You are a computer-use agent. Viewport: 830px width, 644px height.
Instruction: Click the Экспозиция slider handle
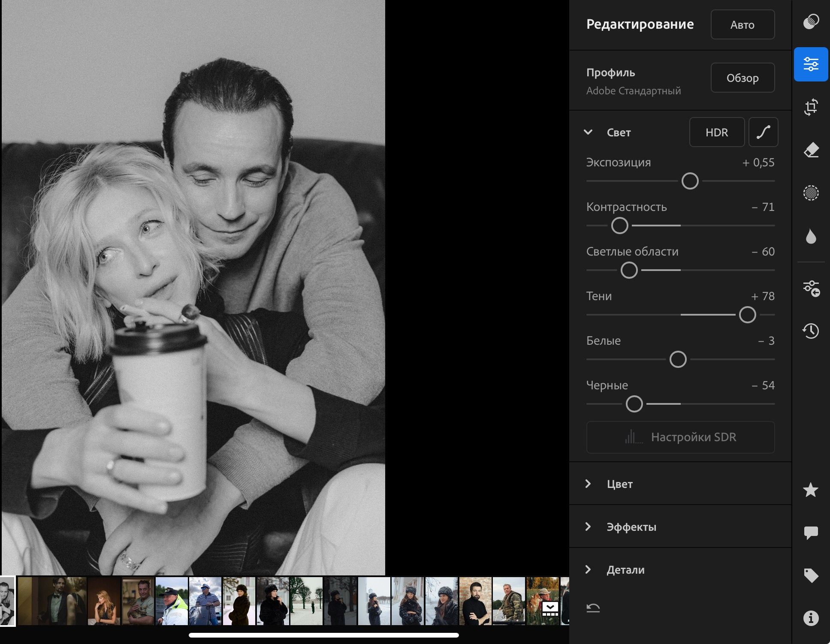690,181
